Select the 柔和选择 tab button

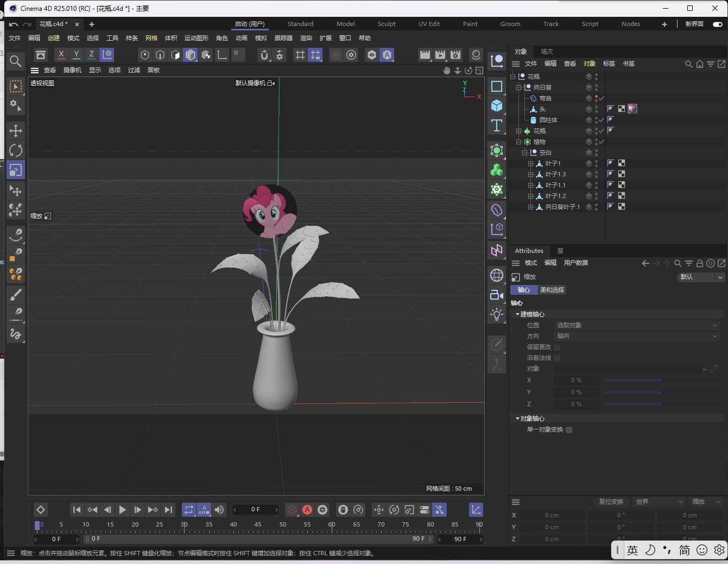552,290
